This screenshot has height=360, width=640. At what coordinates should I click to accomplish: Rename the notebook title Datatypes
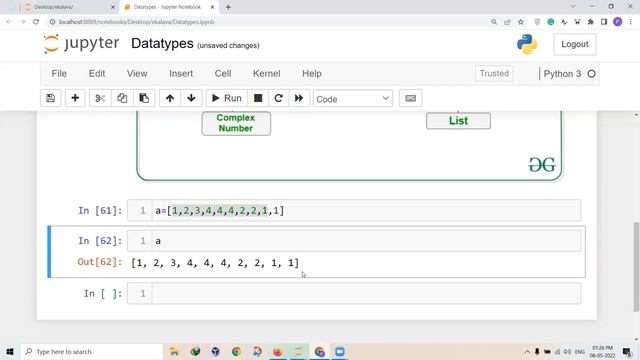(x=162, y=43)
